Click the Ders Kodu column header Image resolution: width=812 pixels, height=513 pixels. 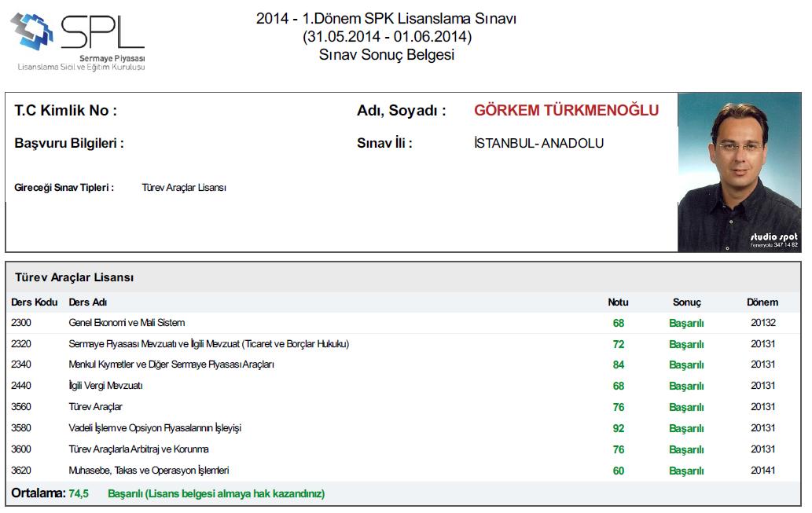(34, 302)
